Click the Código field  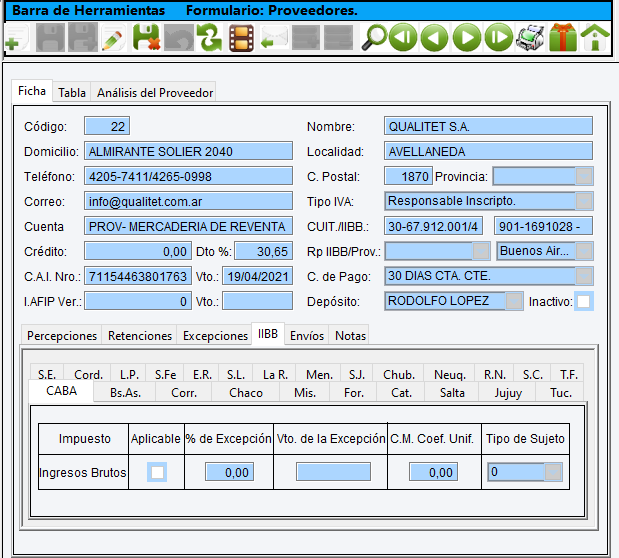click(107, 126)
